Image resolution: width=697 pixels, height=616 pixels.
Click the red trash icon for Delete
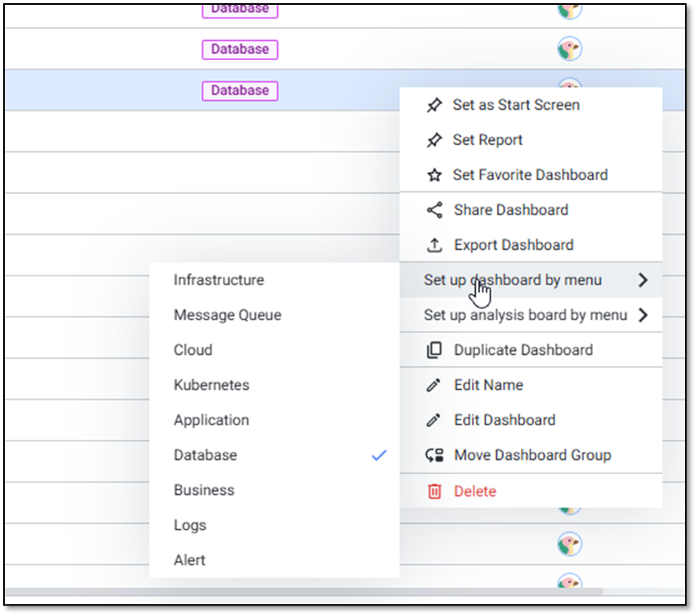[x=434, y=491]
